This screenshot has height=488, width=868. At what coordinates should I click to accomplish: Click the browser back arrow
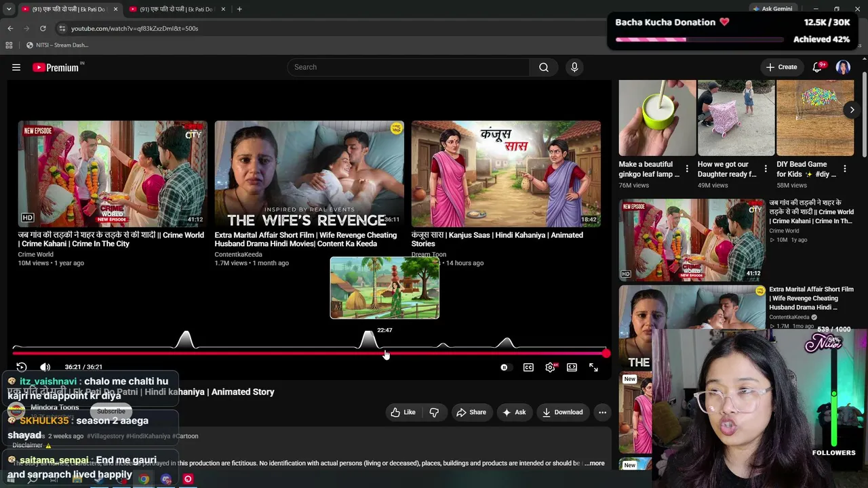click(10, 28)
